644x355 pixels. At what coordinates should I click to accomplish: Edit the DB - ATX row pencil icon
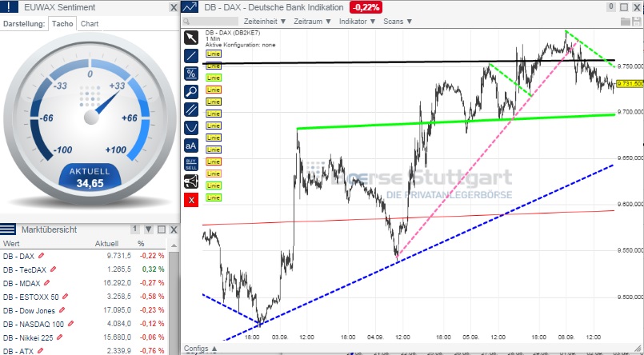pos(40,351)
